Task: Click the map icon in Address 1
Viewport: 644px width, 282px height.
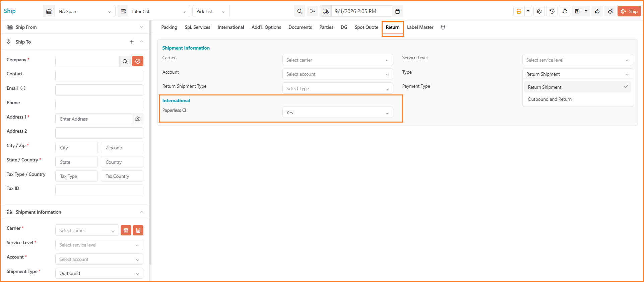Action: [x=137, y=119]
